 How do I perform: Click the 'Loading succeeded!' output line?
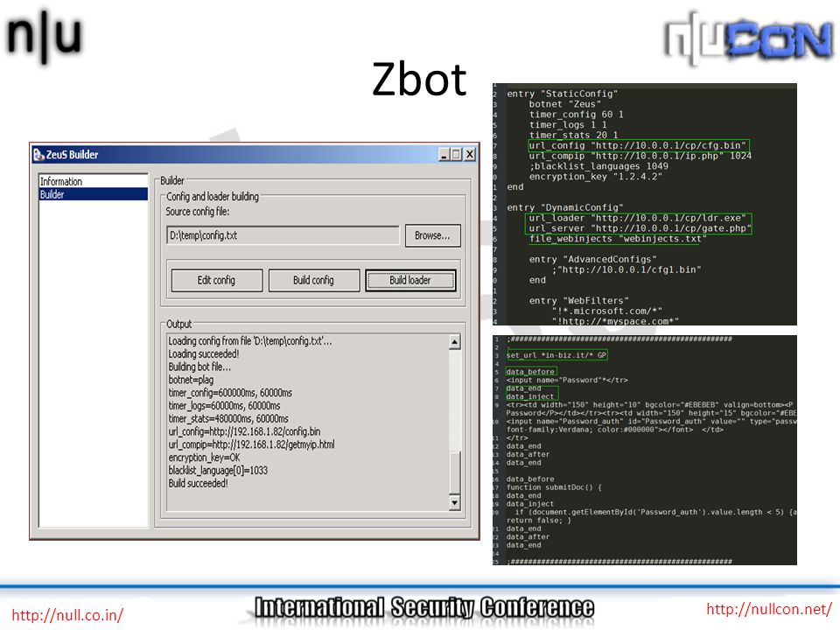point(204,354)
